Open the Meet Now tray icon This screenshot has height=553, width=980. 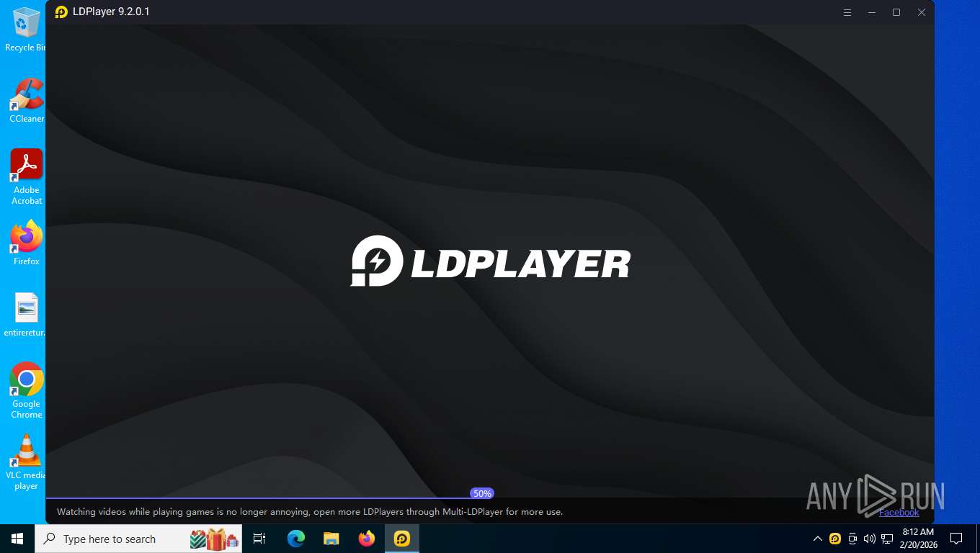coord(852,539)
